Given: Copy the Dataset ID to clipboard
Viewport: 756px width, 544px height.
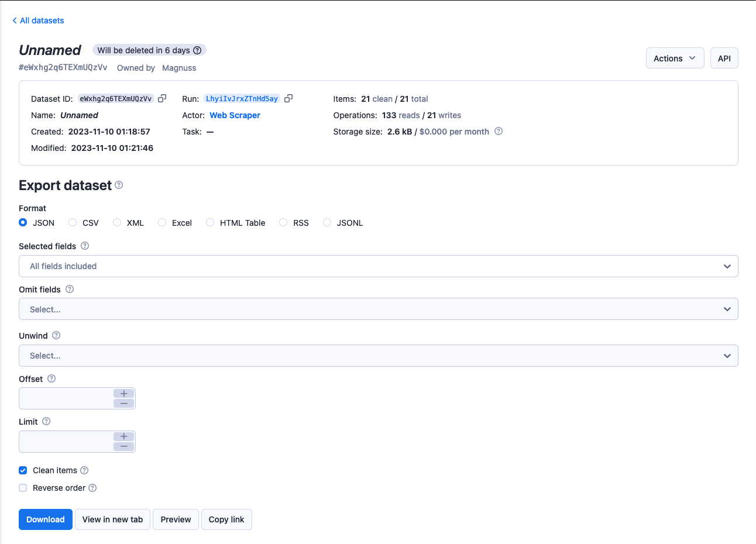Looking at the screenshot, I should pos(162,98).
